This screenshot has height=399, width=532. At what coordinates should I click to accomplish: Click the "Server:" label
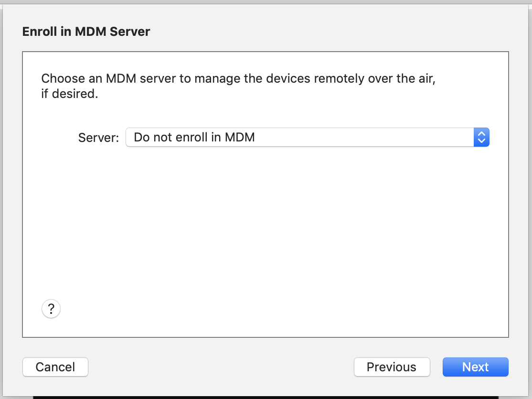98,138
